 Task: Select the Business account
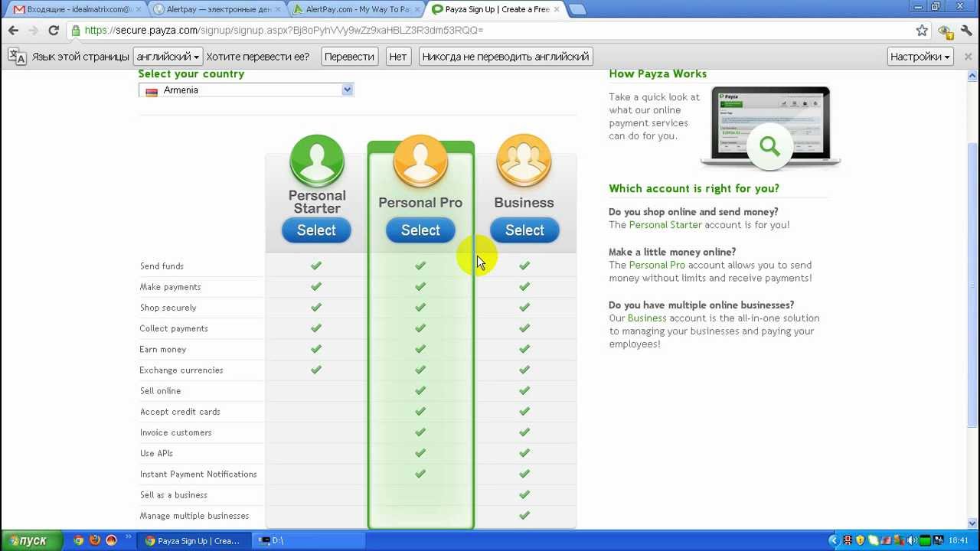coord(524,230)
